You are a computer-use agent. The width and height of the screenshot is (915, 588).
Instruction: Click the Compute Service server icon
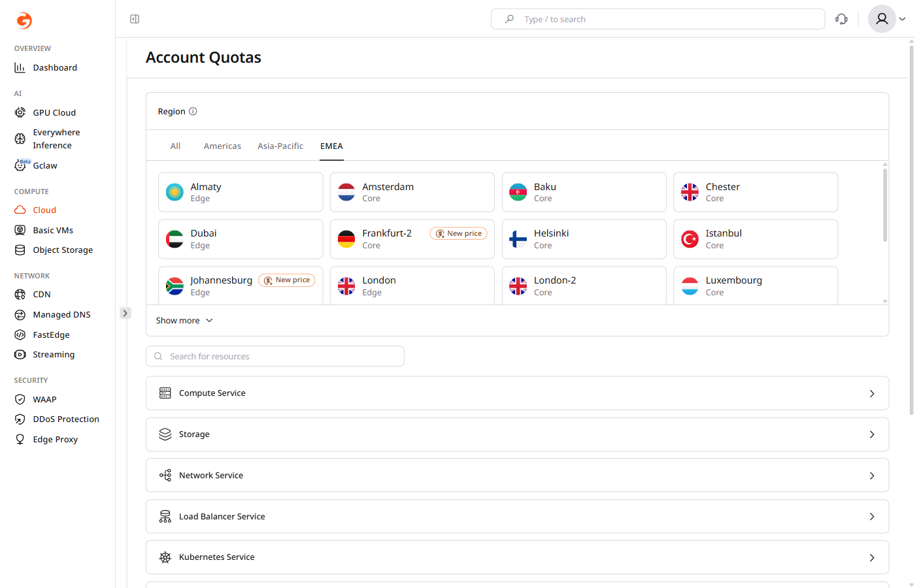click(x=165, y=393)
